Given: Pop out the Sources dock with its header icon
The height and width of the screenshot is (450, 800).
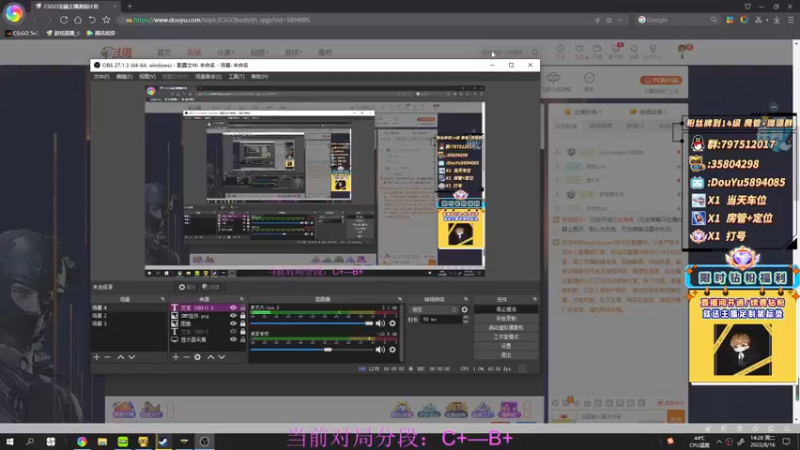Looking at the screenshot, I should 242,299.
